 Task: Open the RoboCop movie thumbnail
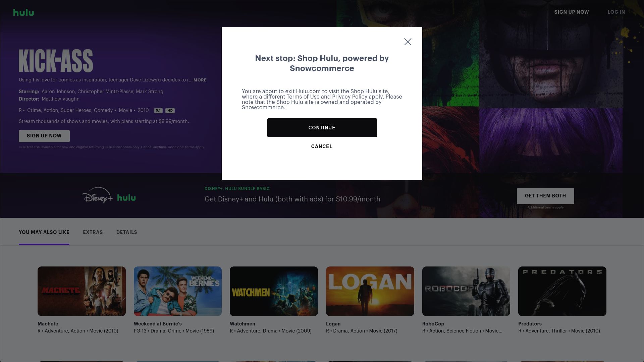466,291
